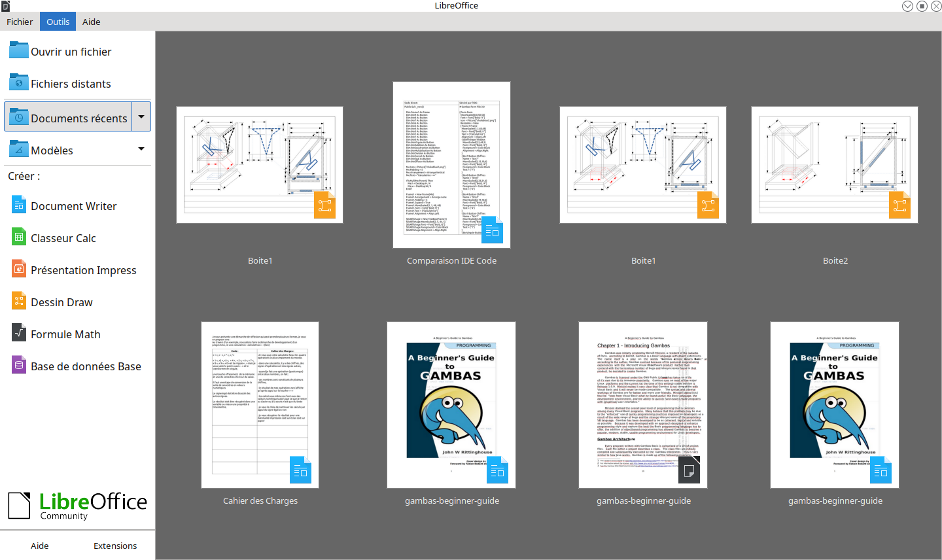This screenshot has width=942, height=560.
Task: Click the Extensions button
Action: coord(115,546)
